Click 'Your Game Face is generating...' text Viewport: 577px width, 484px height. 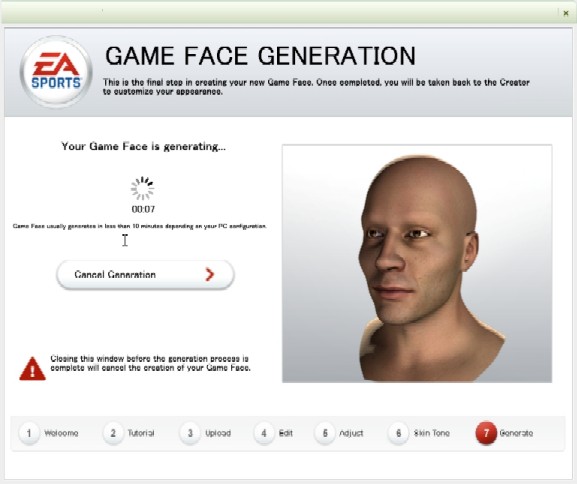[x=144, y=146]
